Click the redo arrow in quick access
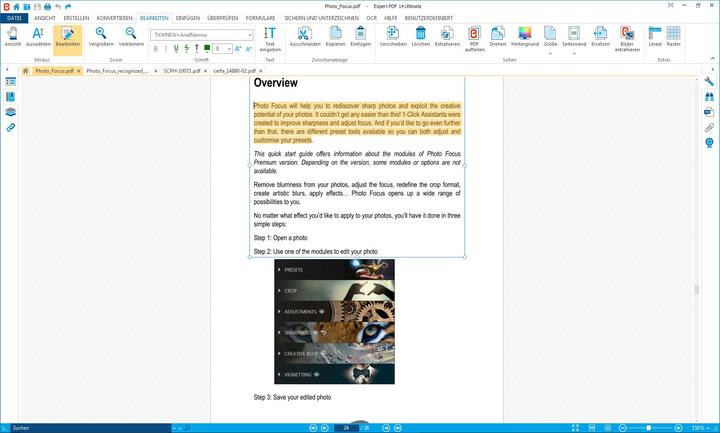Image resolution: width=720 pixels, height=433 pixels. 68,6
